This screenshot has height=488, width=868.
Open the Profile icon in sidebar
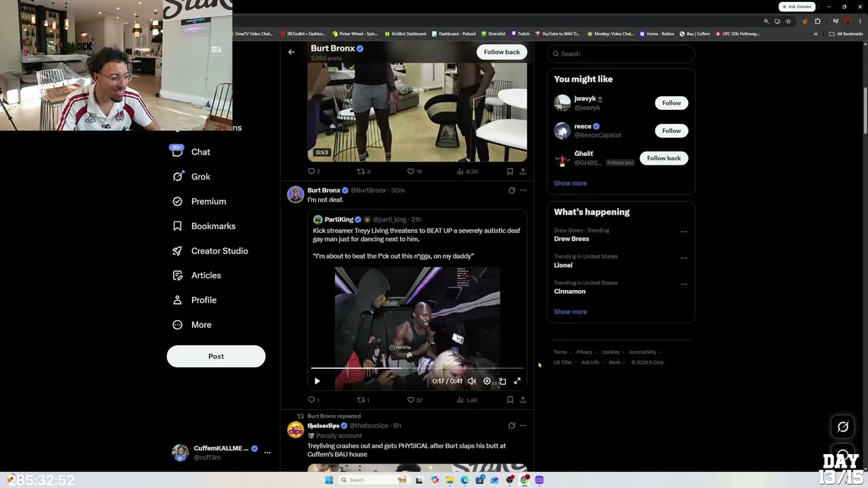(x=178, y=300)
